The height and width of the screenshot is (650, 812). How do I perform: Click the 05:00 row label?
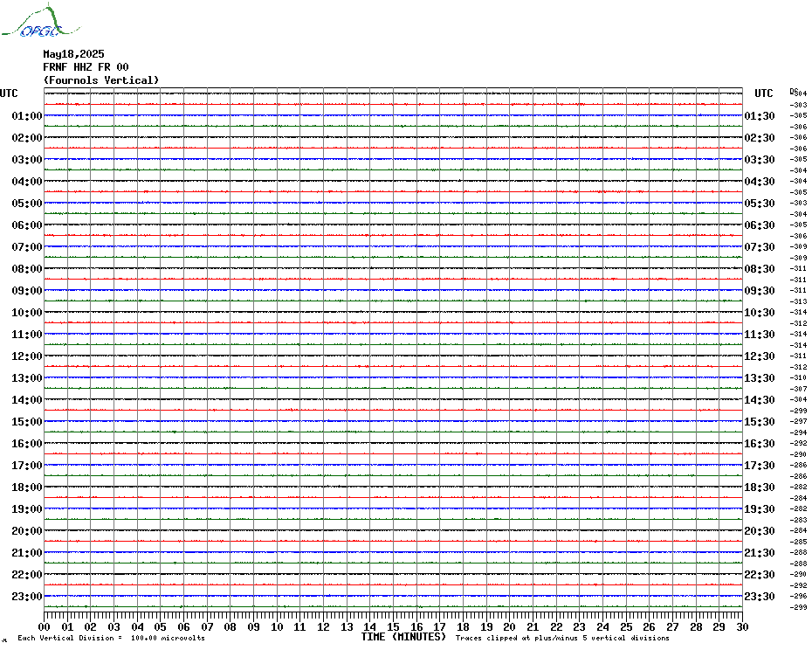(x=27, y=204)
